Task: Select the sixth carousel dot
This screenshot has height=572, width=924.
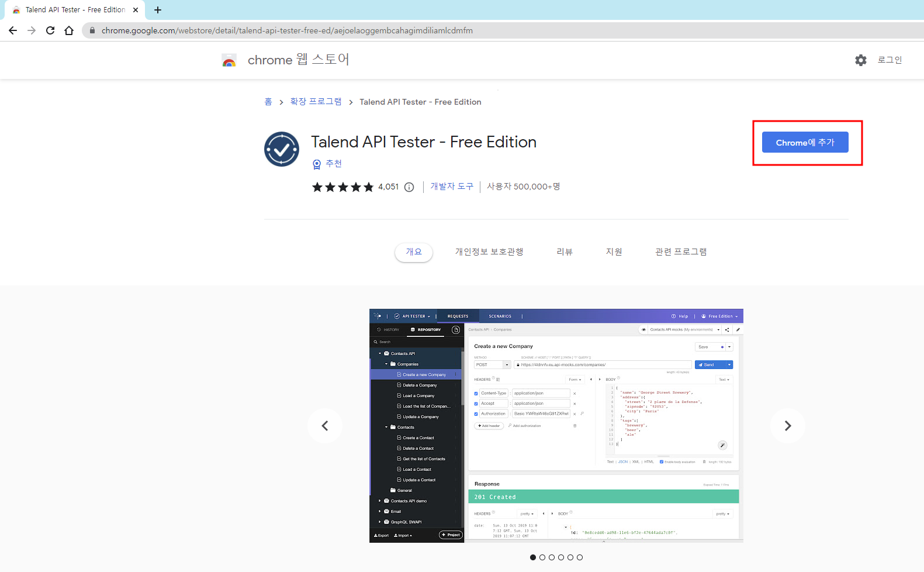Action: pyautogui.click(x=580, y=557)
